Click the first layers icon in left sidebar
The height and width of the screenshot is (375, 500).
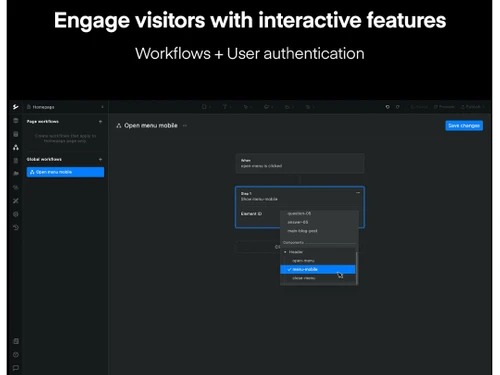[16, 121]
